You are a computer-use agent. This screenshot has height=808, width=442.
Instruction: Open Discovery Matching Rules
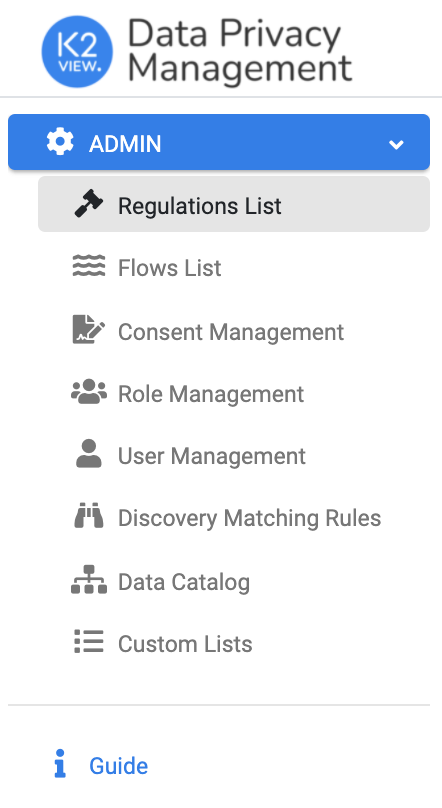pyautogui.click(x=249, y=518)
